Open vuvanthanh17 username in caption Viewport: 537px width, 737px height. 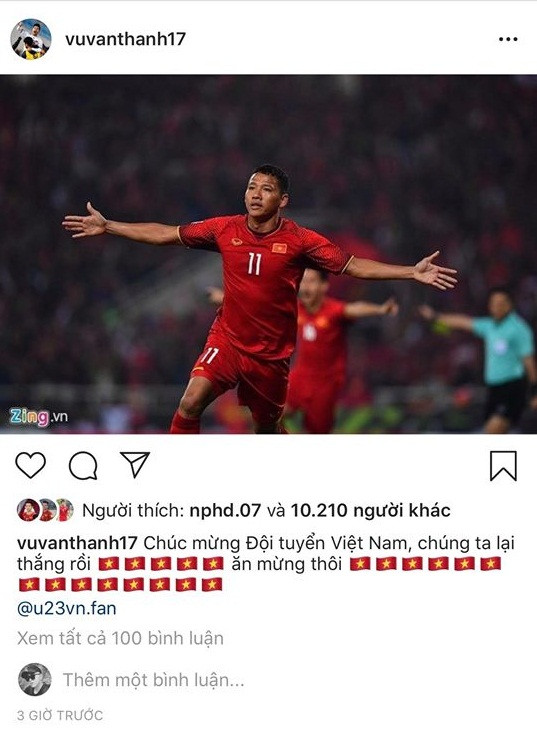pos(77,543)
